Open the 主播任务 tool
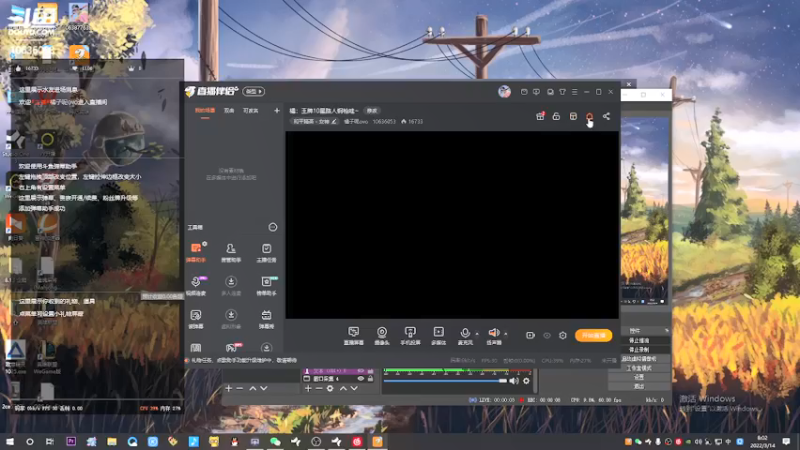800x450 pixels. pyautogui.click(x=266, y=253)
